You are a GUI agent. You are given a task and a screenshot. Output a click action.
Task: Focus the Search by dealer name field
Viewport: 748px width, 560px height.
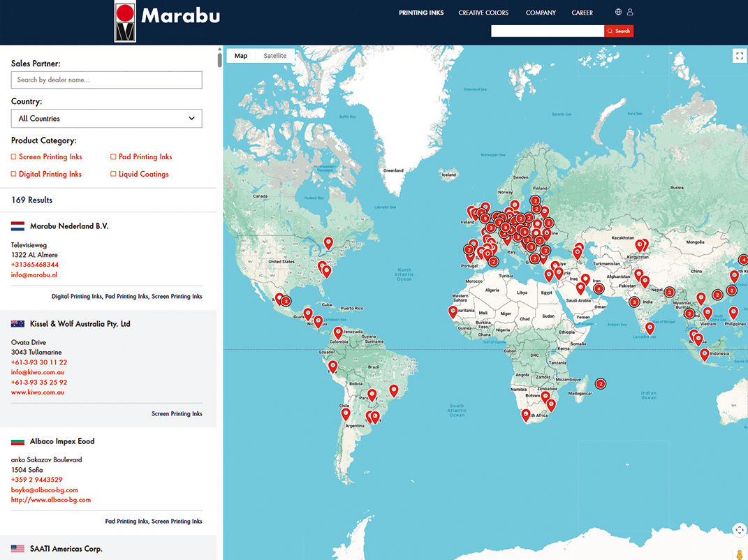[106, 80]
